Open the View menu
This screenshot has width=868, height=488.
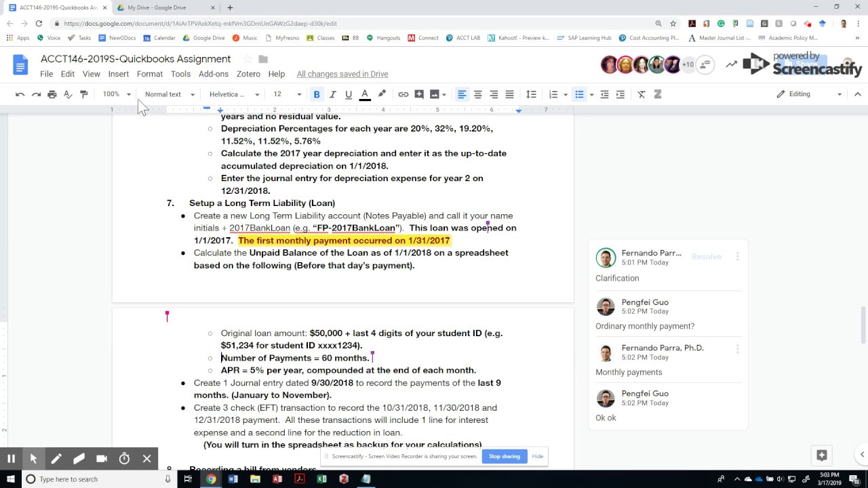point(92,74)
